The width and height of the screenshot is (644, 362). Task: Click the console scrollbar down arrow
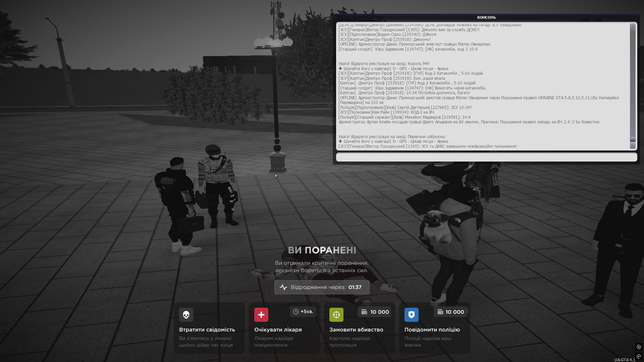[633, 146]
